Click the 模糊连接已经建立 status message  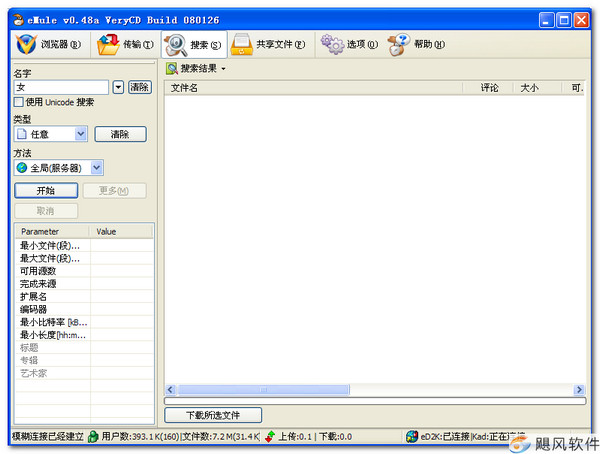pyautogui.click(x=48, y=436)
